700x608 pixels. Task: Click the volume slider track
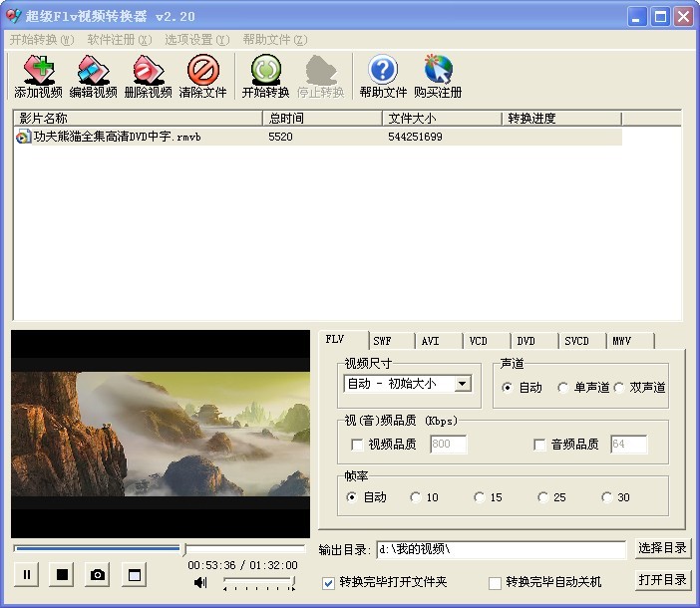(258, 580)
